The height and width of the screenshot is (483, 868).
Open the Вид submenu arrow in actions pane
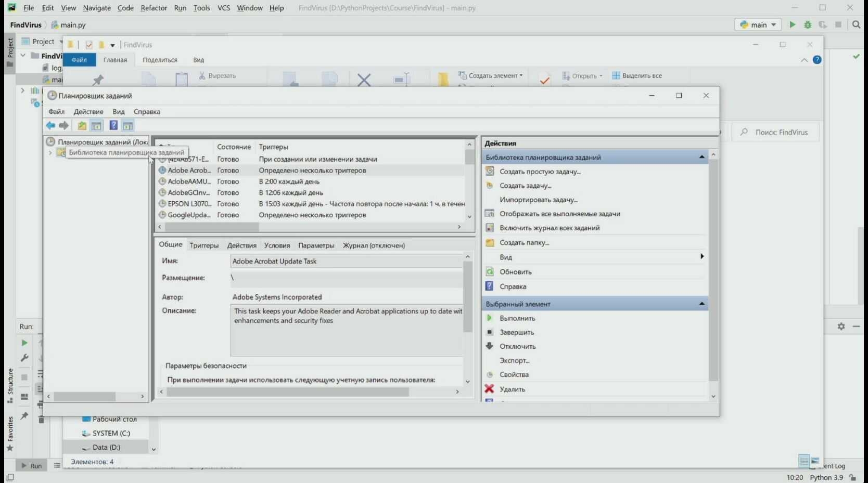click(702, 256)
